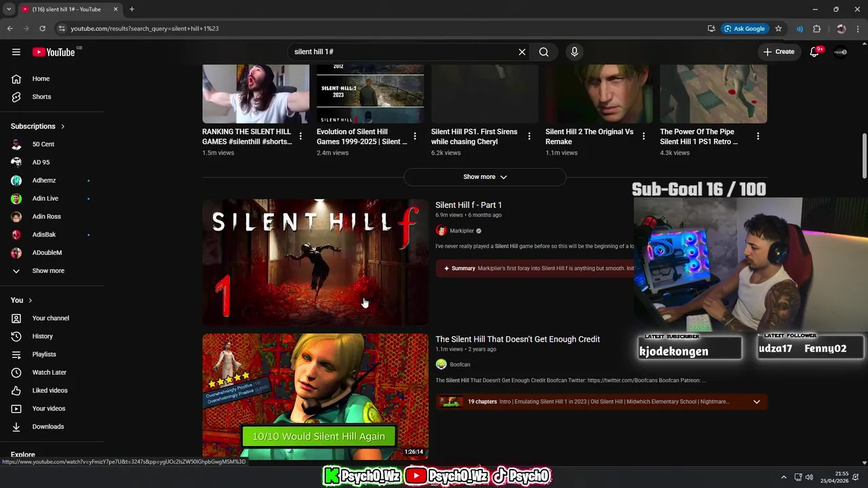The height and width of the screenshot is (488, 868).
Task: Go back with browser back arrow
Action: point(10,28)
